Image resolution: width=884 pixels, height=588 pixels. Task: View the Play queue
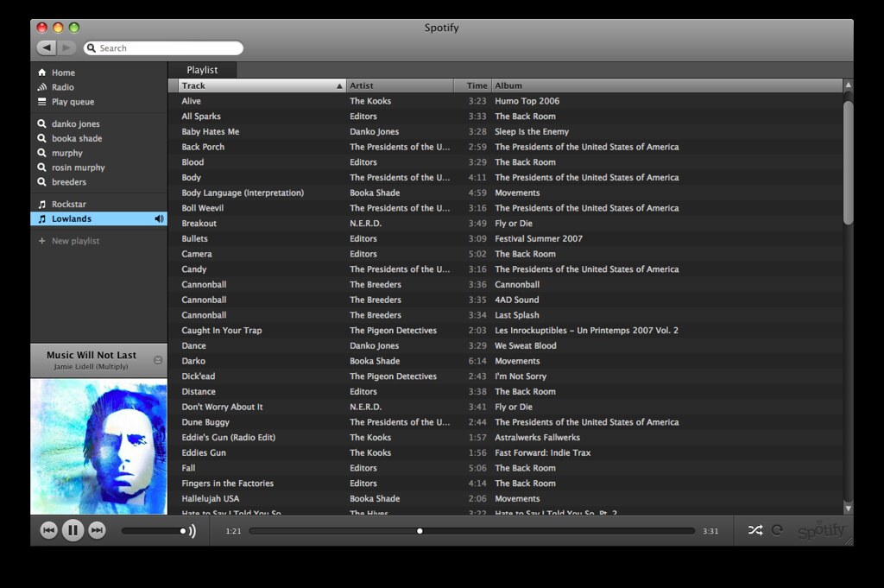coord(68,102)
